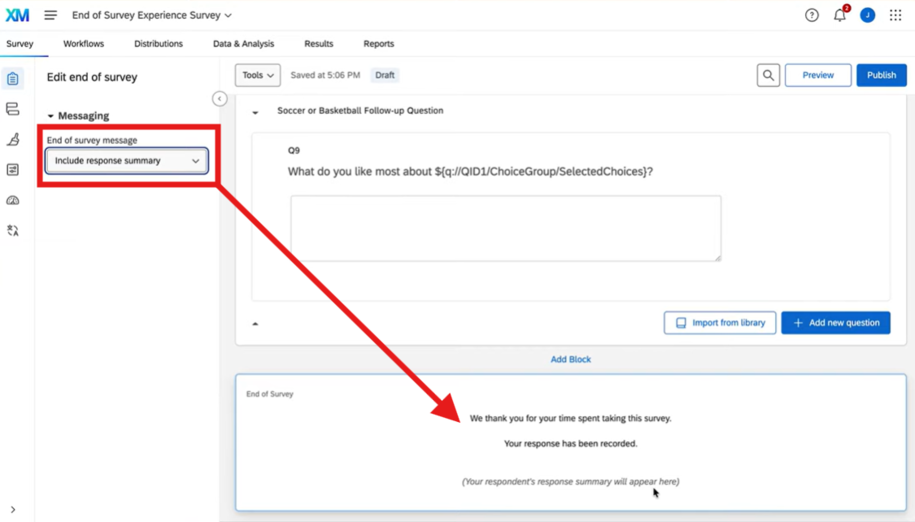Screen dimensions: 915x522
Task: Switch to the Workflows tab
Action: pos(83,44)
